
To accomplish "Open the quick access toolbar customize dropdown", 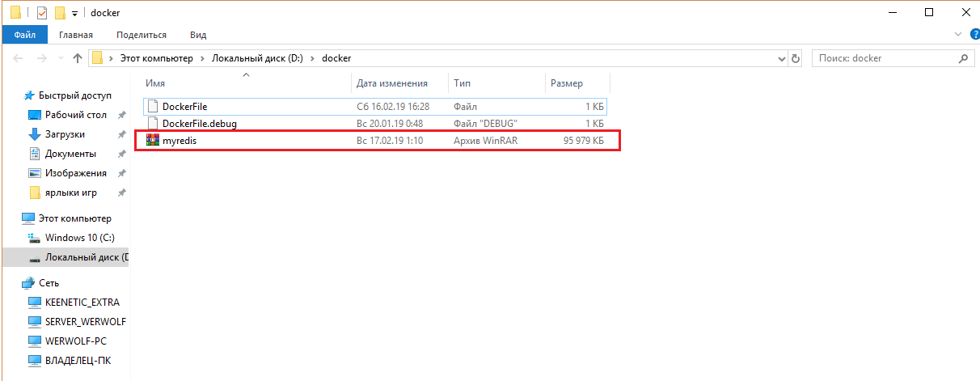I will (x=74, y=14).
